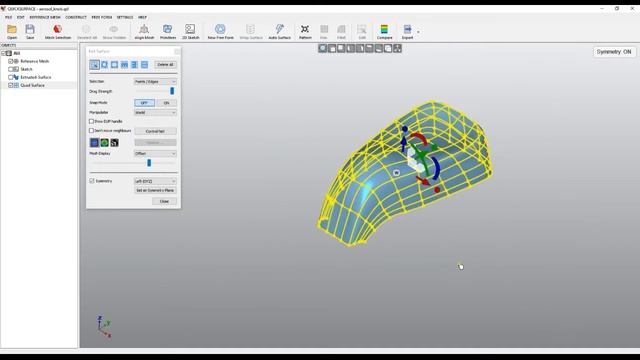Open the Manipulator dropdown
This screenshot has height=360, width=640.
pos(155,112)
